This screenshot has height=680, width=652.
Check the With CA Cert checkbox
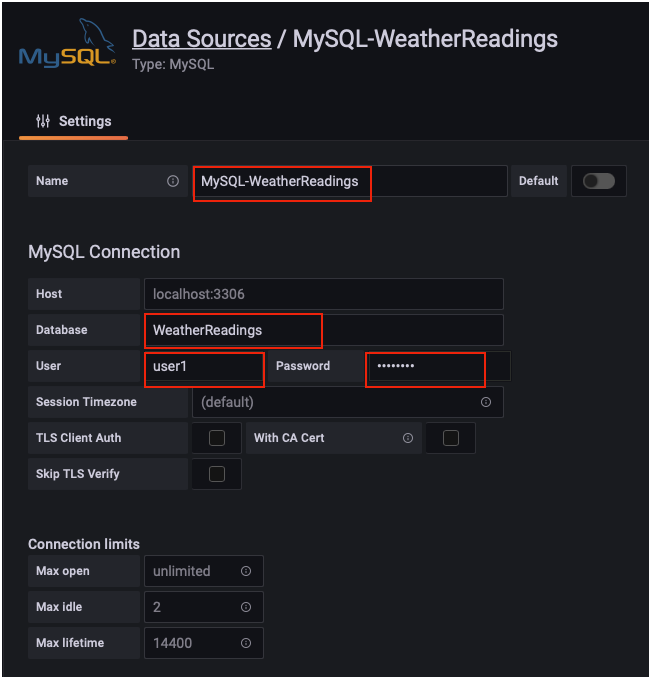tap(451, 438)
